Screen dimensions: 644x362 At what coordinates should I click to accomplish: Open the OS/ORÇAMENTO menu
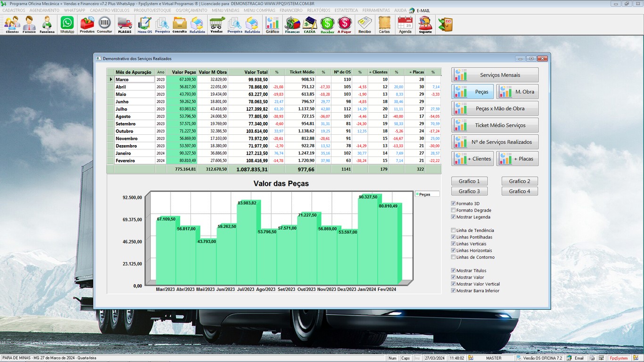pyautogui.click(x=191, y=10)
